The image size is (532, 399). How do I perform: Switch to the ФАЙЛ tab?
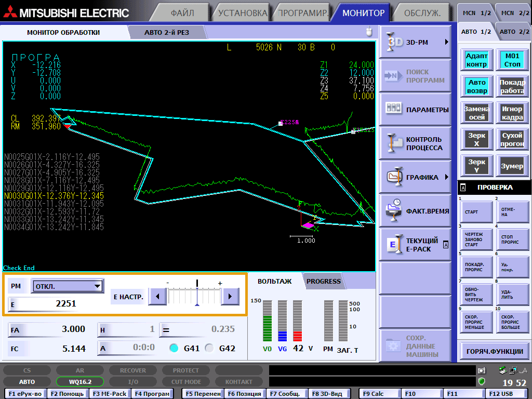pyautogui.click(x=183, y=13)
